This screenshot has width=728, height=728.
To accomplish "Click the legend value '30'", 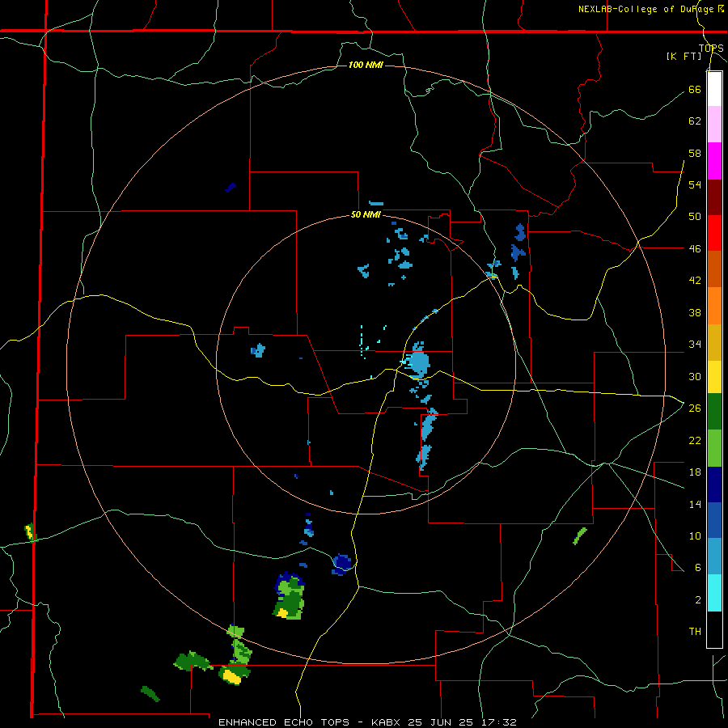I will (695, 376).
